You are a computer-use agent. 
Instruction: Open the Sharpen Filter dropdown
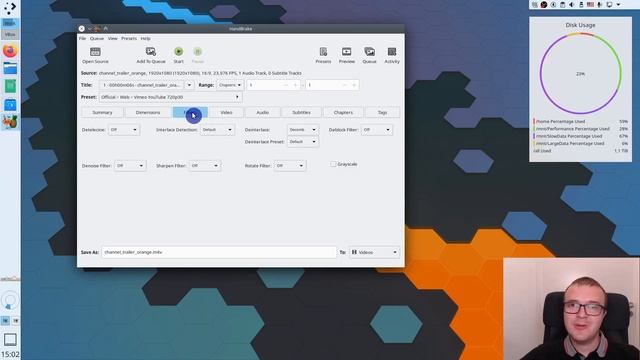click(204, 166)
